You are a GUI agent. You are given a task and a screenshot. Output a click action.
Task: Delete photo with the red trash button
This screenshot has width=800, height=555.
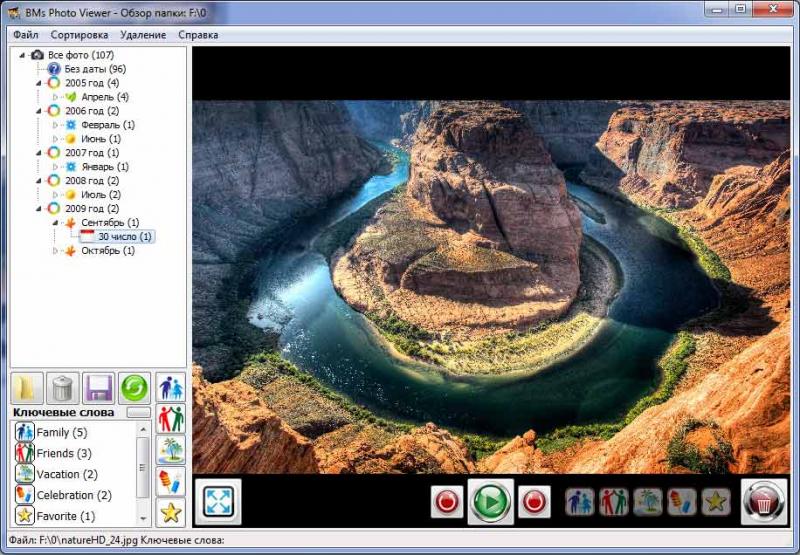tap(764, 502)
